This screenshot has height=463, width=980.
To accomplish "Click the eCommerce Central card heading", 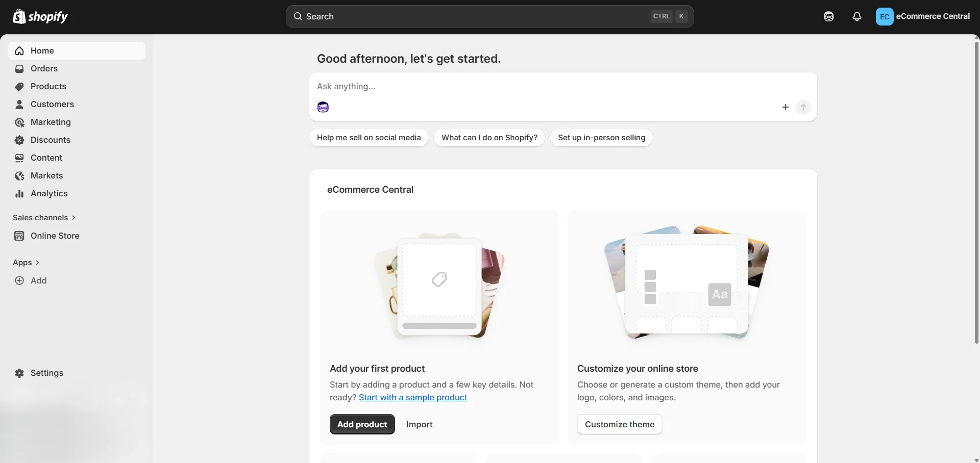I will 371,190.
